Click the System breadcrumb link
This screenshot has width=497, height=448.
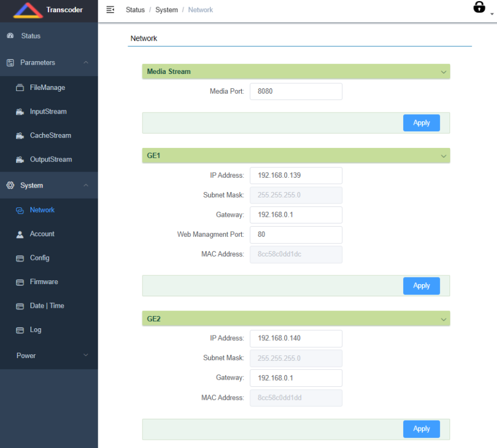click(x=166, y=10)
